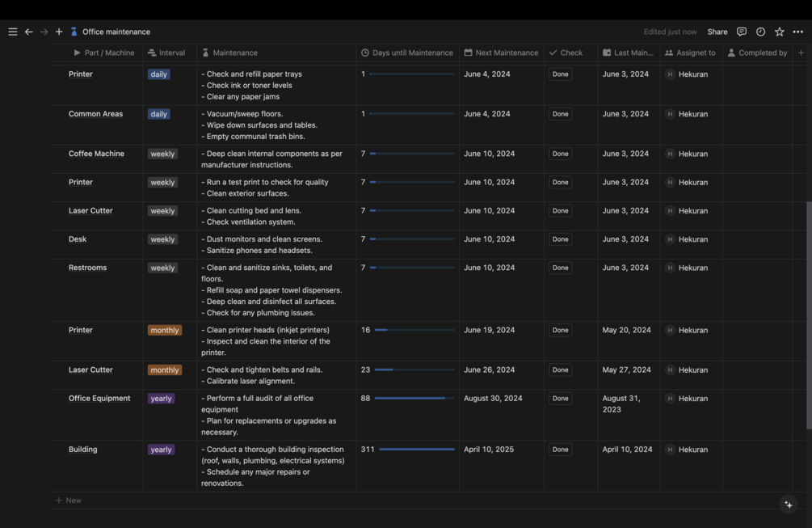The width and height of the screenshot is (812, 528).
Task: Click the Share button
Action: (717, 32)
